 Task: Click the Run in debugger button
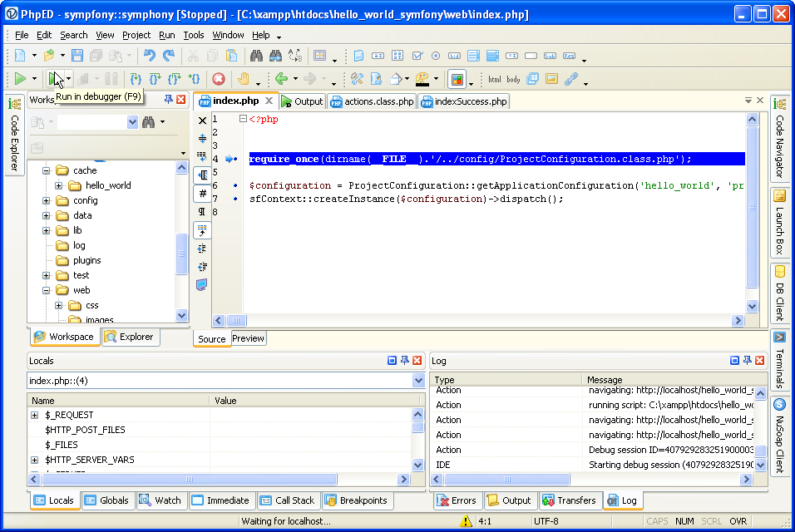tap(55, 79)
